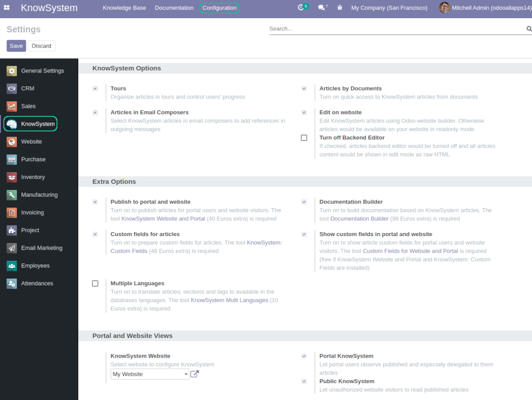Click the Purchase card icon
532x400 pixels.
[12, 159]
